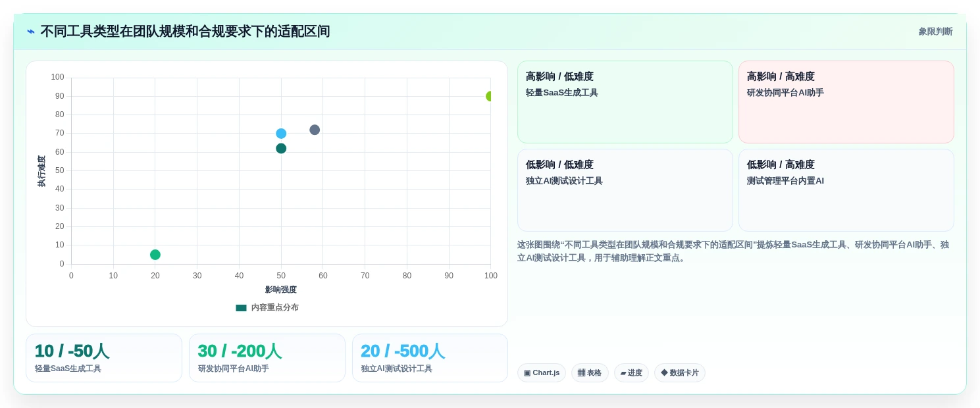Click the 执行难度 y-axis title
The height and width of the screenshot is (408, 980).
[x=41, y=171]
